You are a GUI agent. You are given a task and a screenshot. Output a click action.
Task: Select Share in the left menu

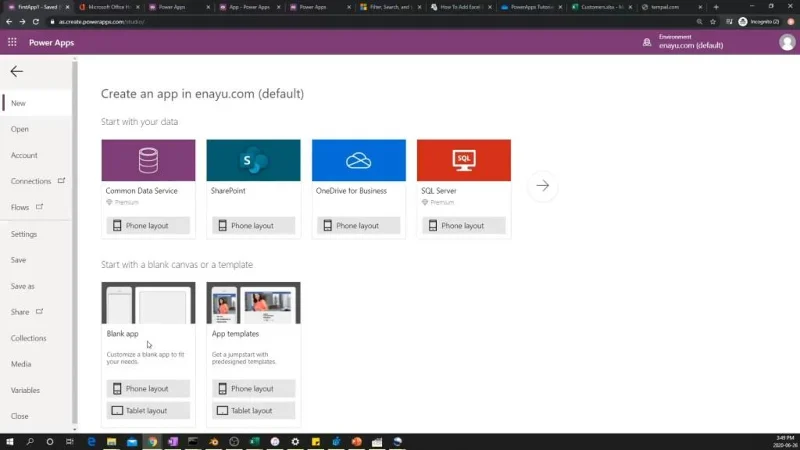[36, 312]
